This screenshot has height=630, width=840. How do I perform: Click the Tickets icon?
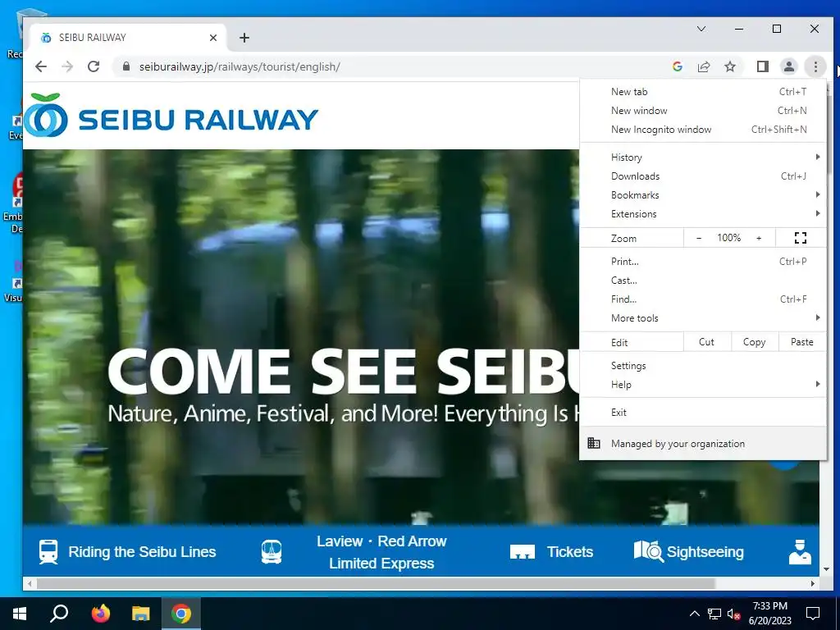tap(523, 552)
